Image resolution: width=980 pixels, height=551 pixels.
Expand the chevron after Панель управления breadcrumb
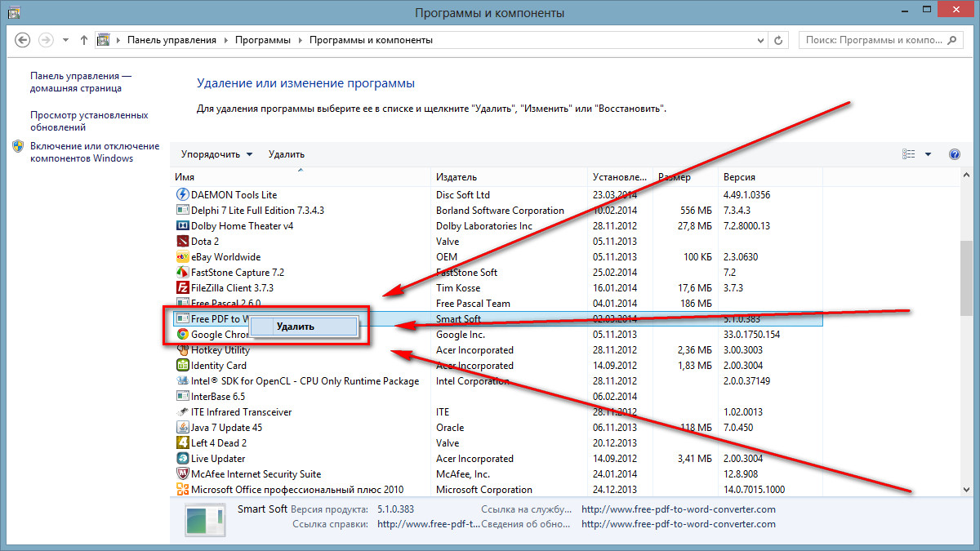(226, 40)
